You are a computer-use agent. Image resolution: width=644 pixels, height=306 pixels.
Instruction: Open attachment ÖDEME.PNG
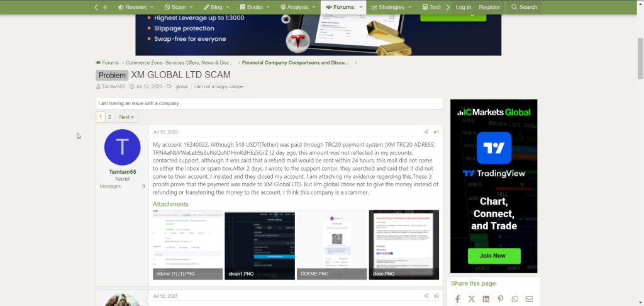pyautogui.click(x=332, y=245)
